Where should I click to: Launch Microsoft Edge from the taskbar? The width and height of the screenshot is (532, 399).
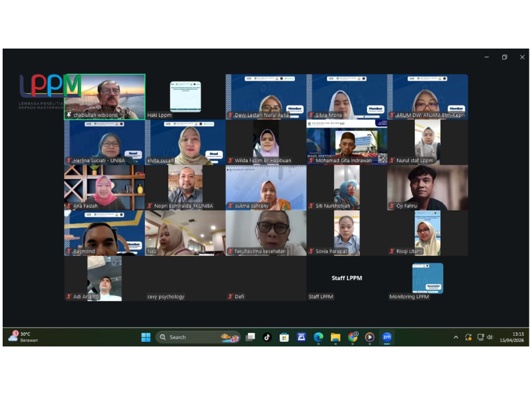319,337
